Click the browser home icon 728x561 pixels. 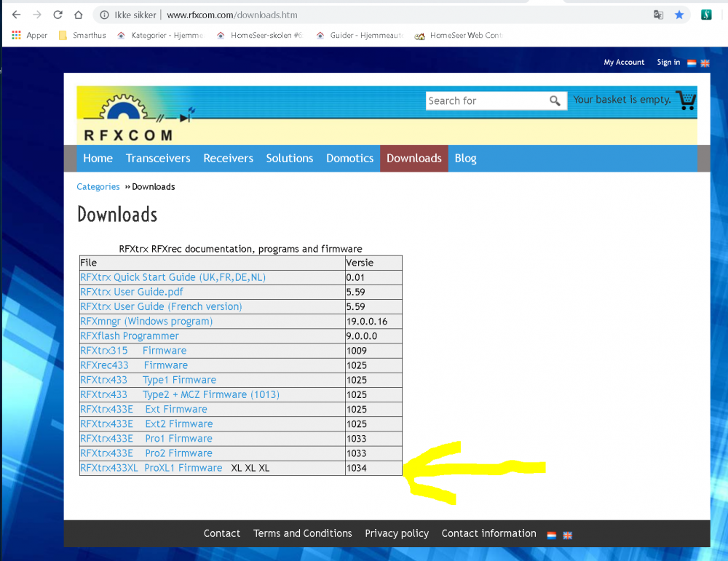pos(78,15)
